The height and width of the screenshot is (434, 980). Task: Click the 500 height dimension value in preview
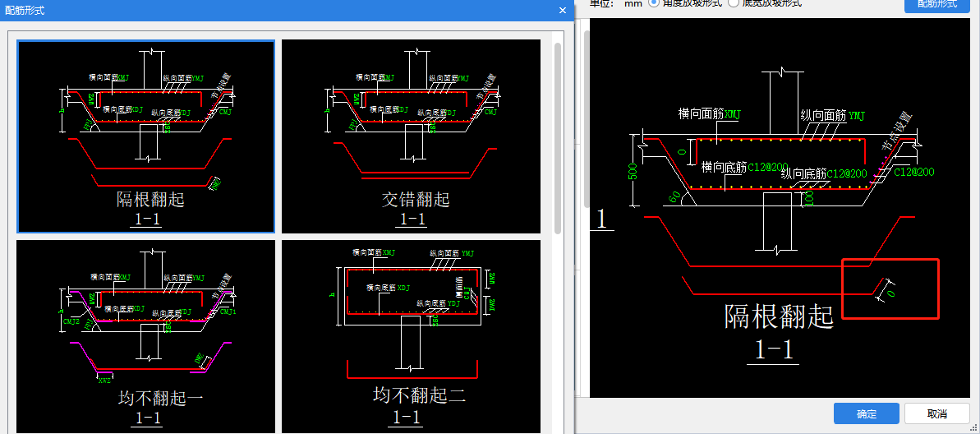tap(633, 171)
